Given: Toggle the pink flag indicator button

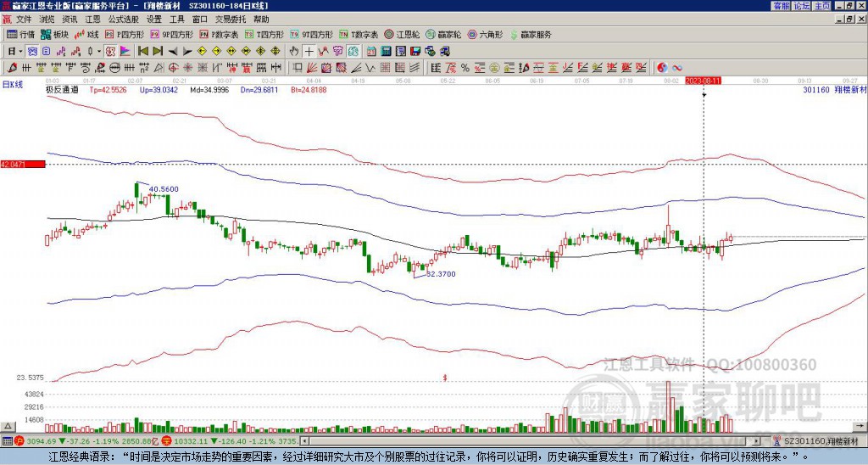Looking at the screenshot, I should (125, 52).
